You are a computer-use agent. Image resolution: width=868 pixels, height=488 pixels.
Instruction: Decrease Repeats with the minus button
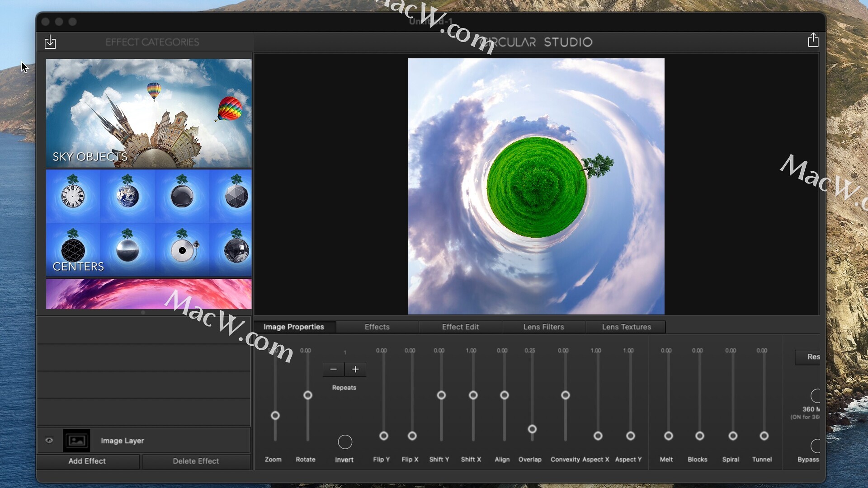[x=333, y=369]
